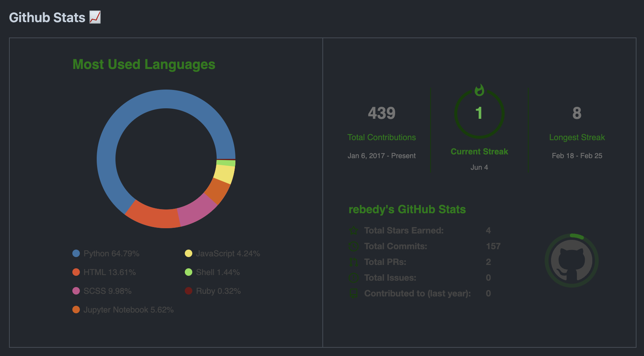
Task: Click the 'Jan 6, 2017 - Present' date range
Action: (382, 156)
